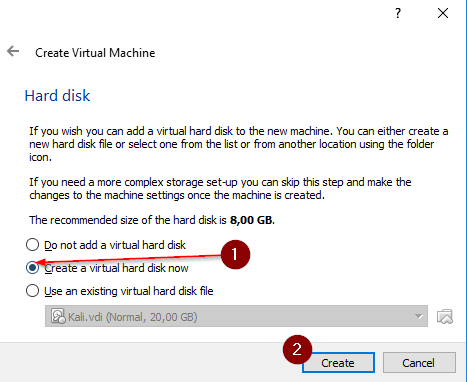Click the red annotation circle numbered 1

pos(235,254)
